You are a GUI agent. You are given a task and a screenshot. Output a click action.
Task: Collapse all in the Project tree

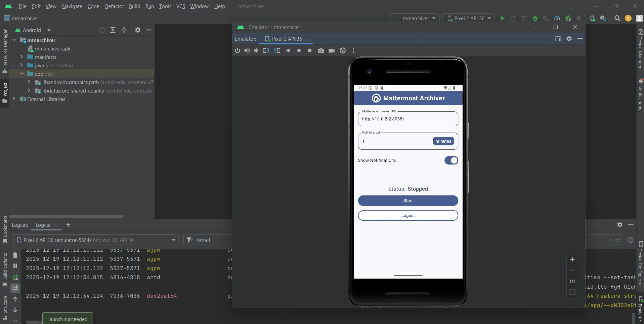click(x=124, y=30)
